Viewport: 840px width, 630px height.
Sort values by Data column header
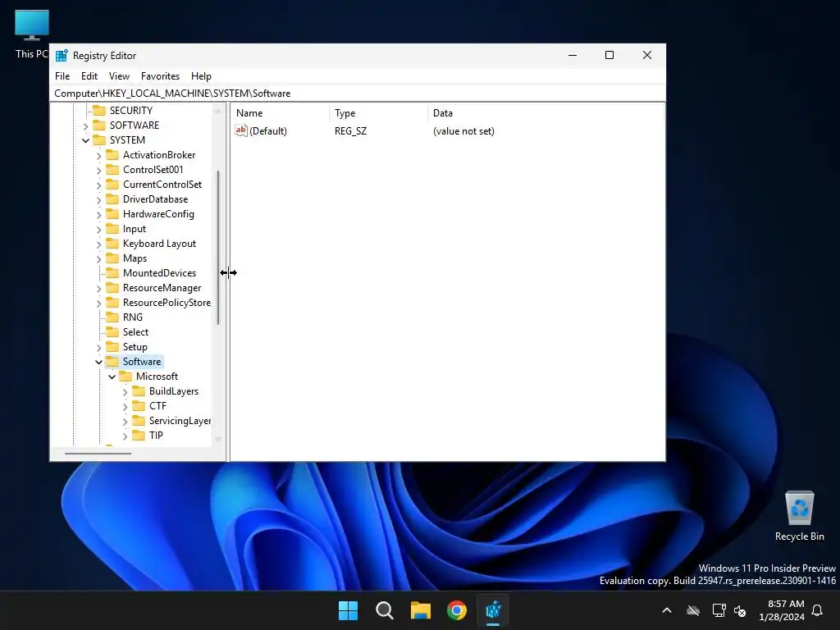[546, 113]
